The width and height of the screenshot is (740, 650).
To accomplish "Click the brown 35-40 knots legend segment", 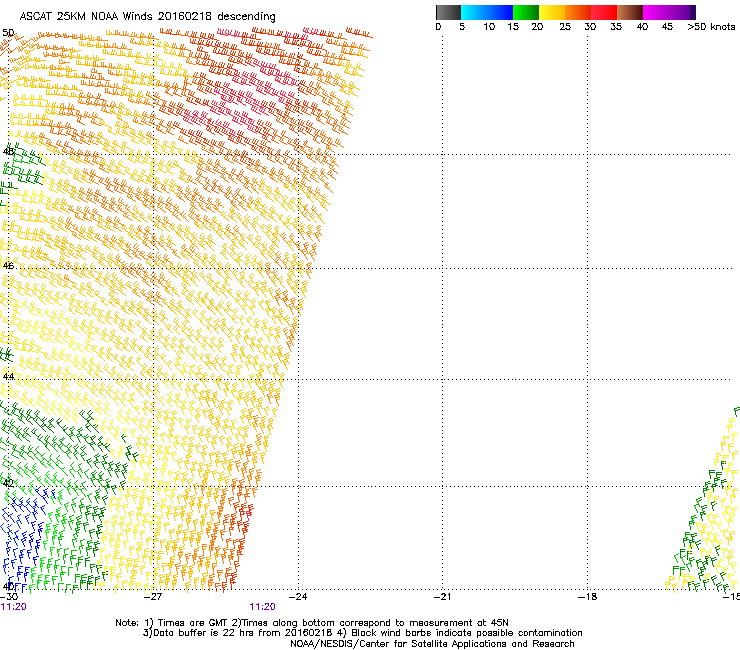I will coord(630,12).
